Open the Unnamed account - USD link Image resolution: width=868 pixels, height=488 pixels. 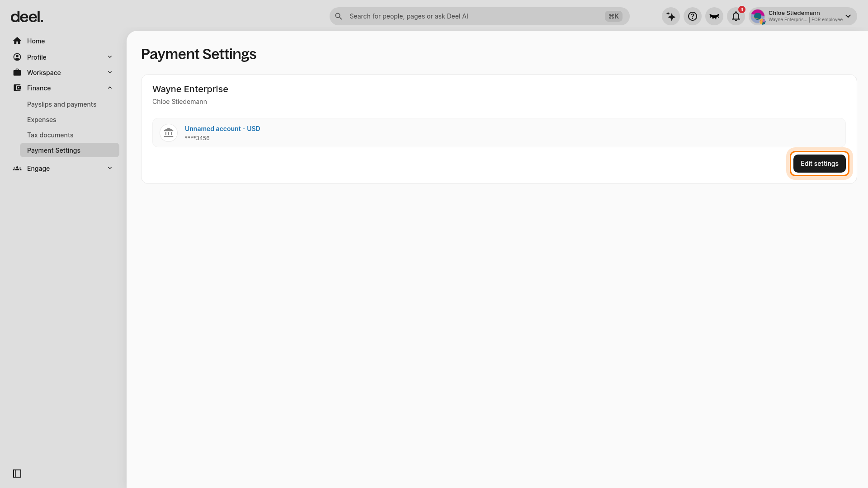[x=222, y=129]
